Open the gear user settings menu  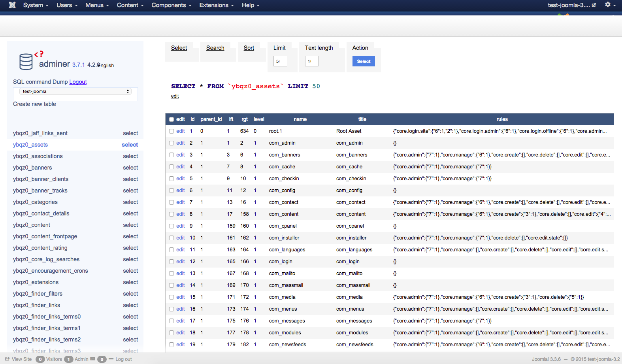610,5
